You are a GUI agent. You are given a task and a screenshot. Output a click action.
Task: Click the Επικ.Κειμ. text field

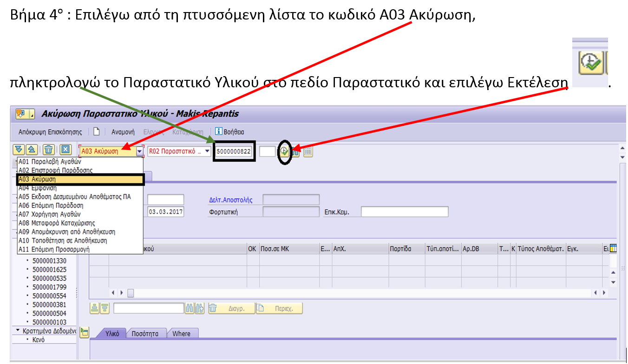pyautogui.click(x=405, y=212)
